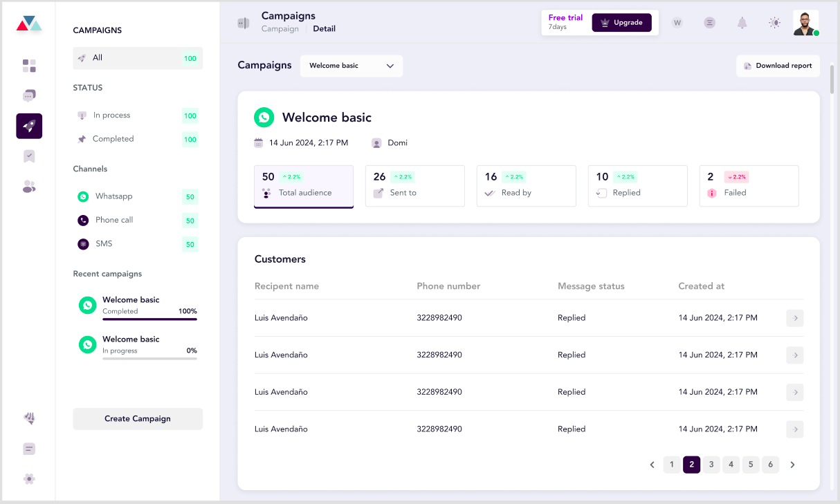Screen dimensions: 840x504
Task: Select the Read by stat card
Action: pyautogui.click(x=527, y=186)
